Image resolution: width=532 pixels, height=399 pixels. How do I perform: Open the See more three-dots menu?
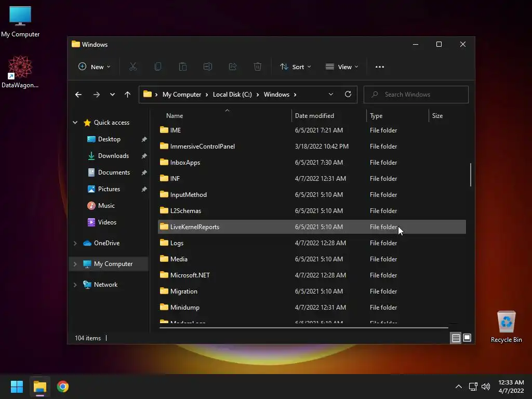click(380, 67)
